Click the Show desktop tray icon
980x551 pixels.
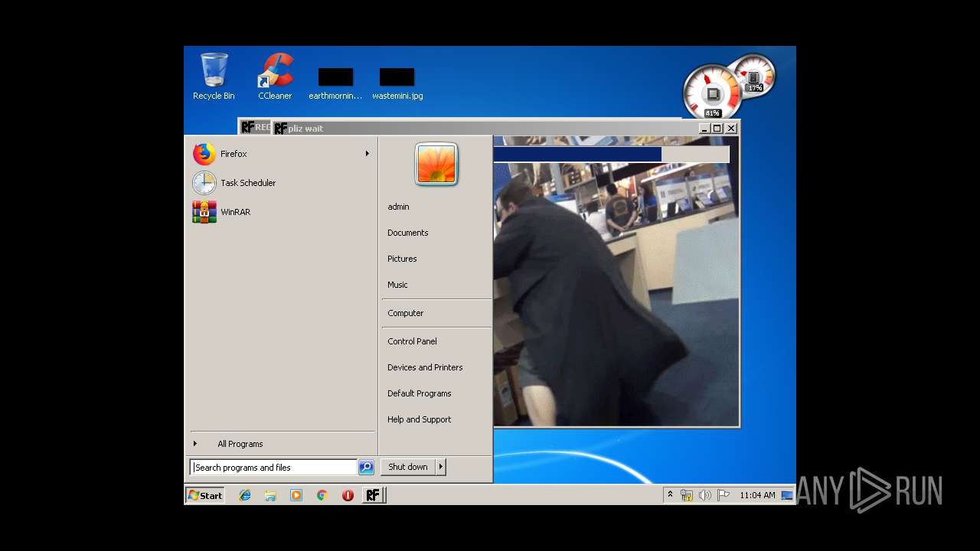pyautogui.click(x=787, y=495)
